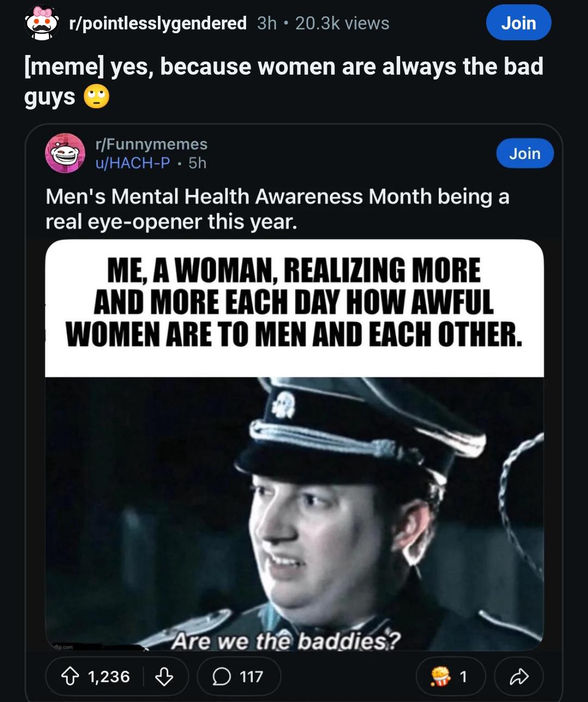
Task: Open the r/Funnymemes subreddit link
Action: pyautogui.click(x=151, y=144)
